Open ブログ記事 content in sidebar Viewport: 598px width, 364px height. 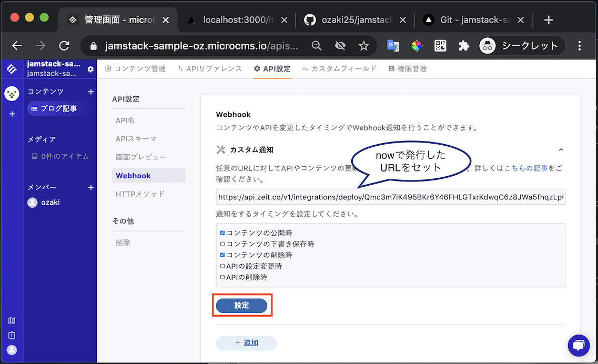[59, 109]
